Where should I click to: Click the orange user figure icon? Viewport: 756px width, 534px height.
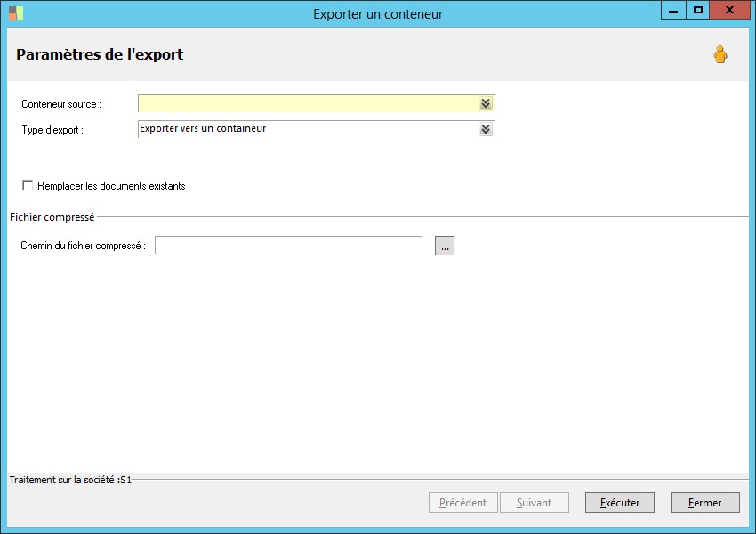coord(720,55)
